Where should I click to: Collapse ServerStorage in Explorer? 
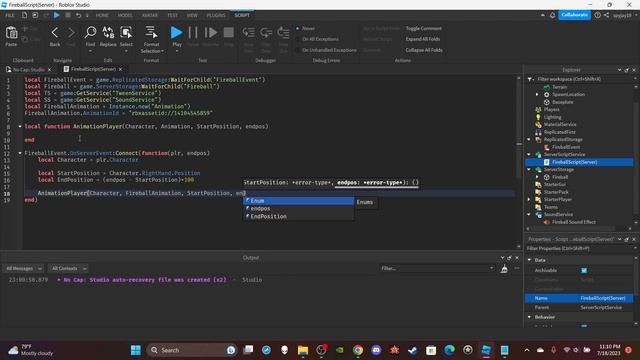[529, 169]
